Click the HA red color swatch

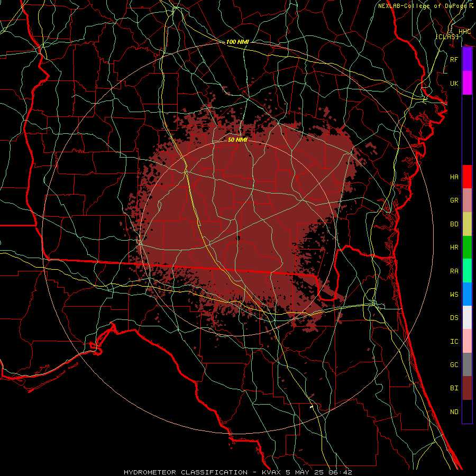coord(467,177)
